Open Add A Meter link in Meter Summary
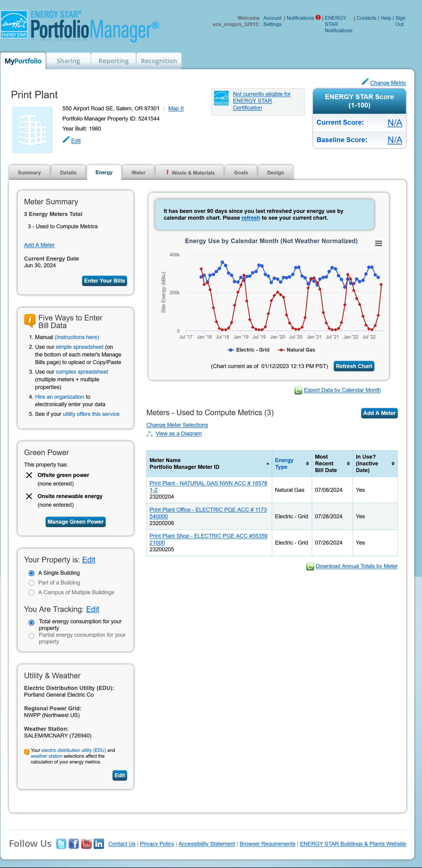Image resolution: width=422 pixels, height=868 pixels. [39, 245]
